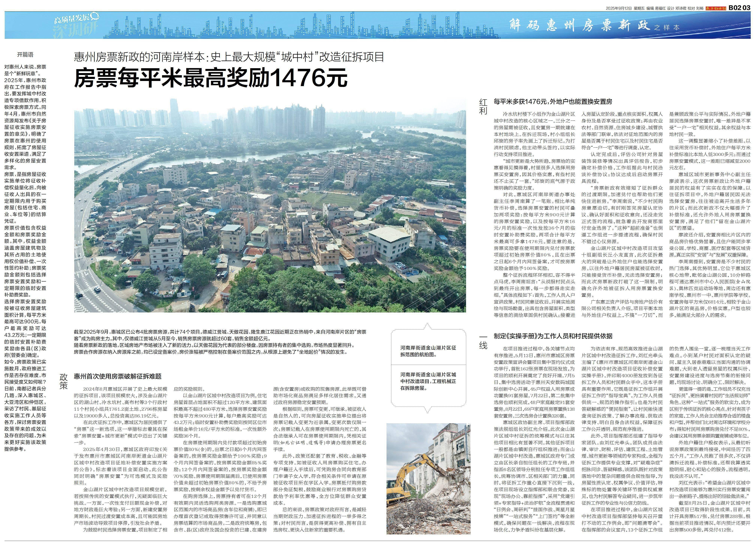Click the heading 惠州首次使用房票破解征拆难题
This screenshot has width=756, height=546.
117,376
